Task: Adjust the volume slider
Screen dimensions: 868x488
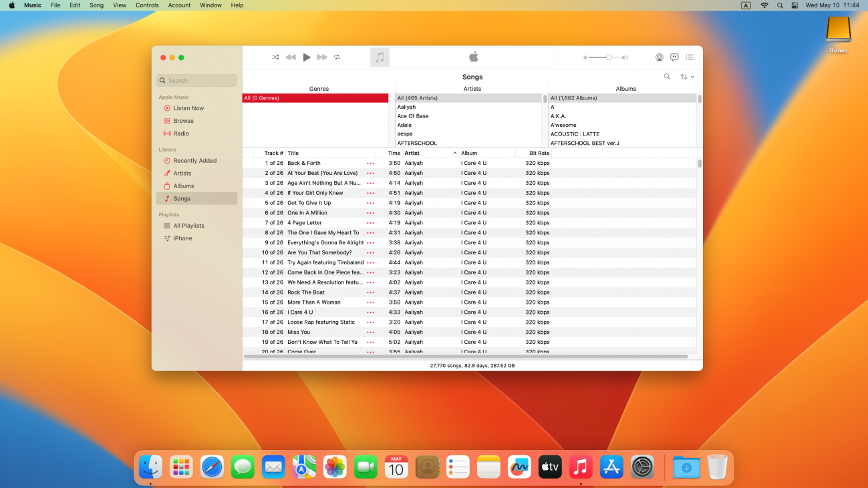Action: pos(605,57)
